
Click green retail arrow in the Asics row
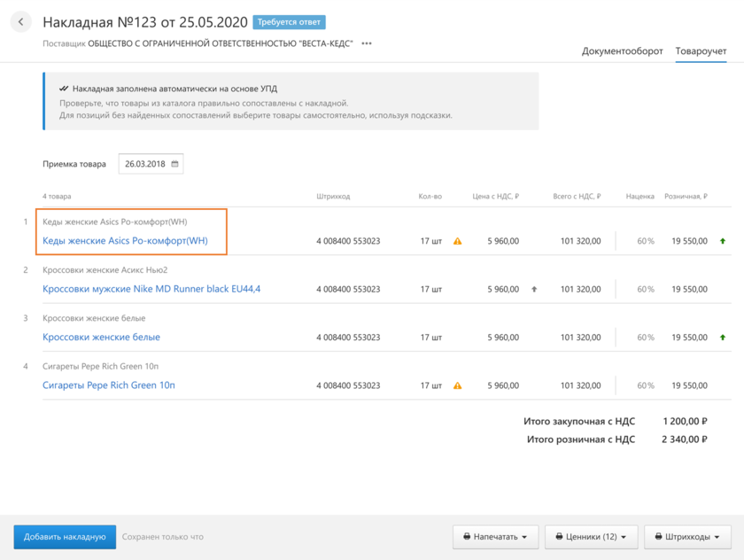pos(723,241)
